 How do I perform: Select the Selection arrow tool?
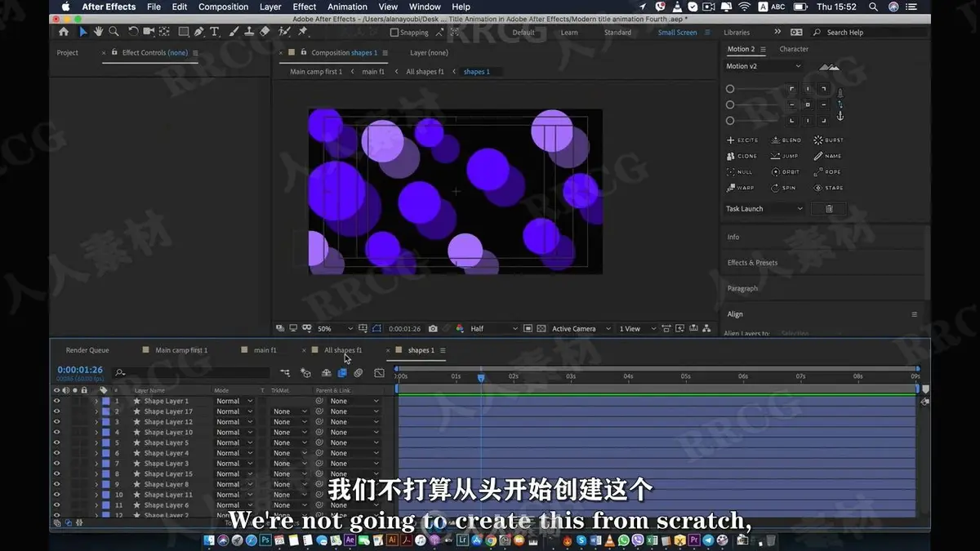(x=82, y=32)
